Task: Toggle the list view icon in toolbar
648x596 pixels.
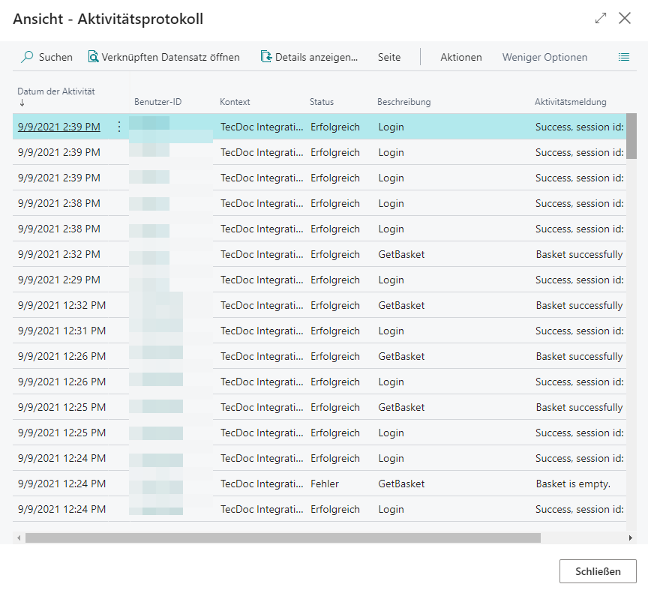Action: (x=624, y=57)
